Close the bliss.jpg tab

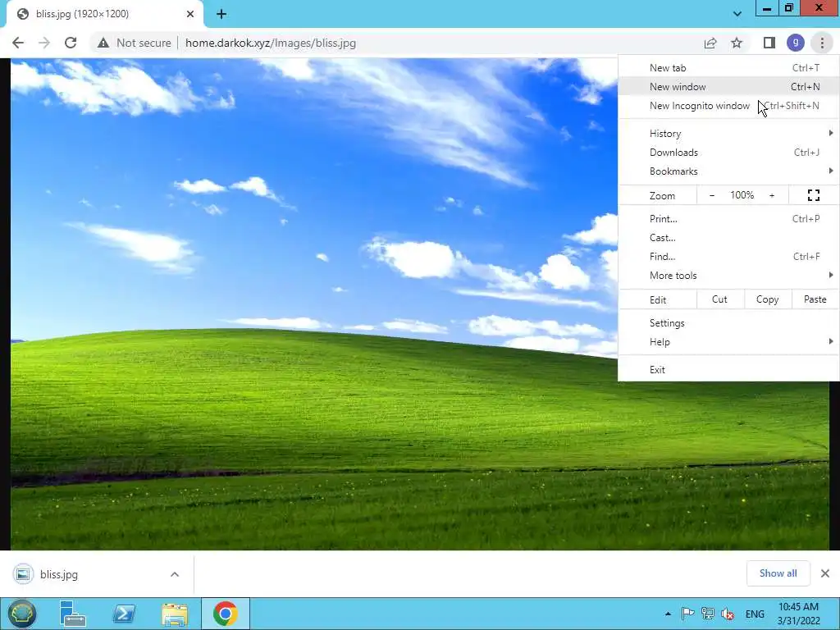pyautogui.click(x=190, y=15)
